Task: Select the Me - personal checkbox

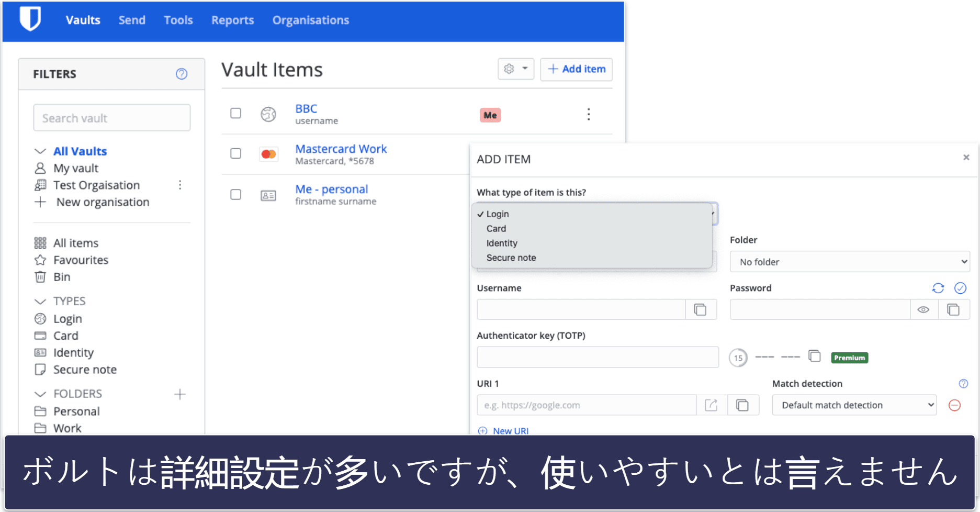Action: [236, 194]
